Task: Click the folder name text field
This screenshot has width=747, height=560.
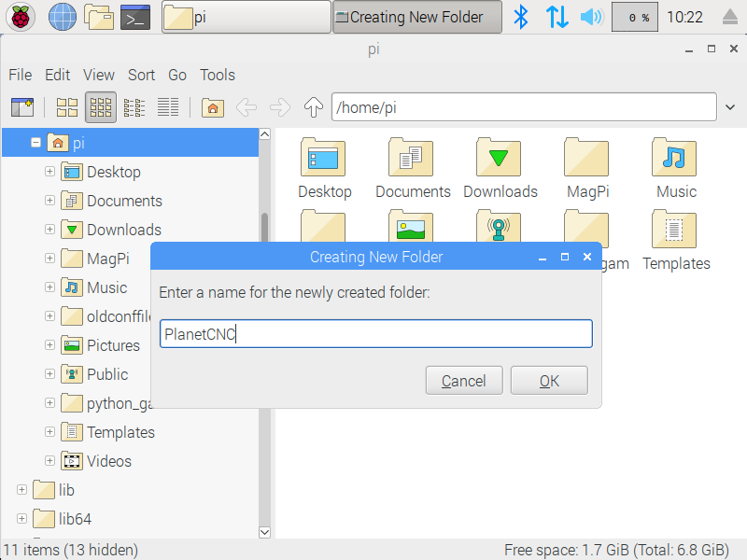Action: coord(375,334)
